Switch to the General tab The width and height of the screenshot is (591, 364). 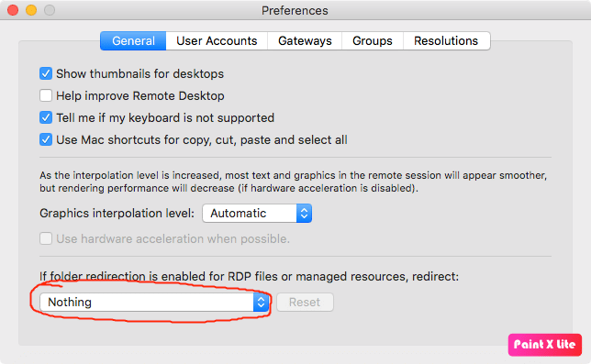click(133, 40)
